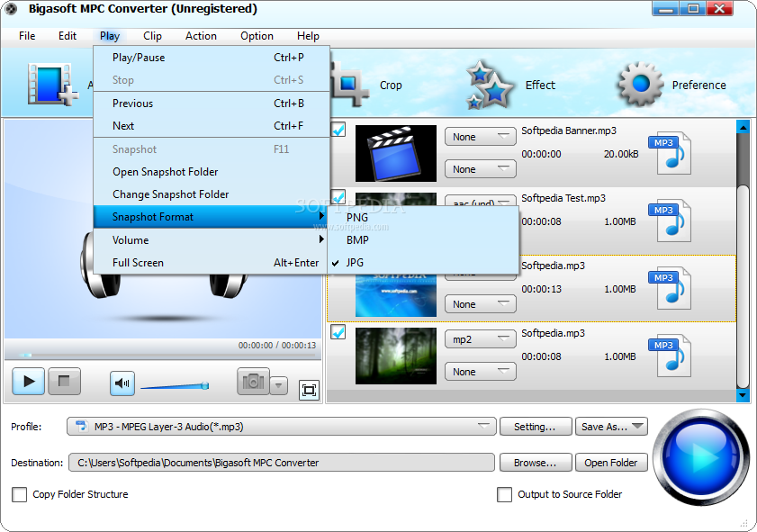Click the MP3 format icon for Softpedia Banner.mp3
Image resolution: width=757 pixels, height=532 pixels.
point(670,152)
